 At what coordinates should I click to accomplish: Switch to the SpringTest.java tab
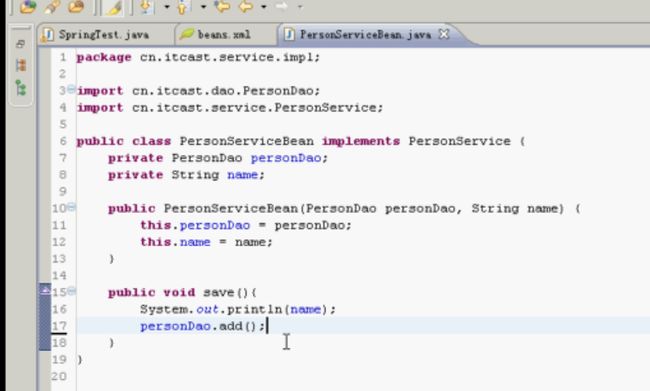pyautogui.click(x=104, y=34)
